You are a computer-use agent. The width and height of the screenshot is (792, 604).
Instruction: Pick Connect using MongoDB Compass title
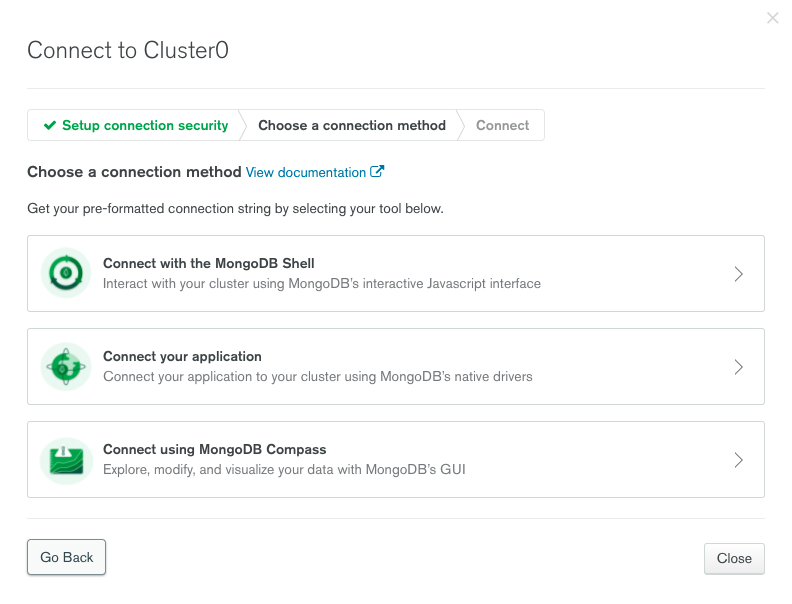pyautogui.click(x=215, y=450)
